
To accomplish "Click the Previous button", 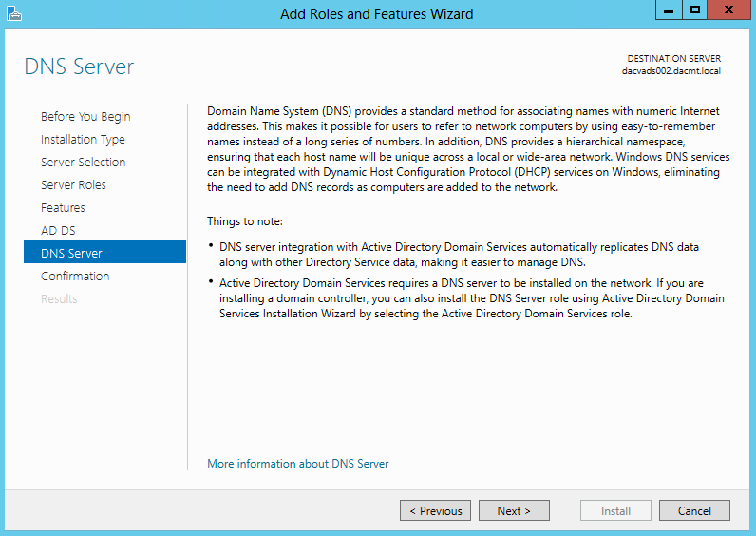I will (x=435, y=510).
